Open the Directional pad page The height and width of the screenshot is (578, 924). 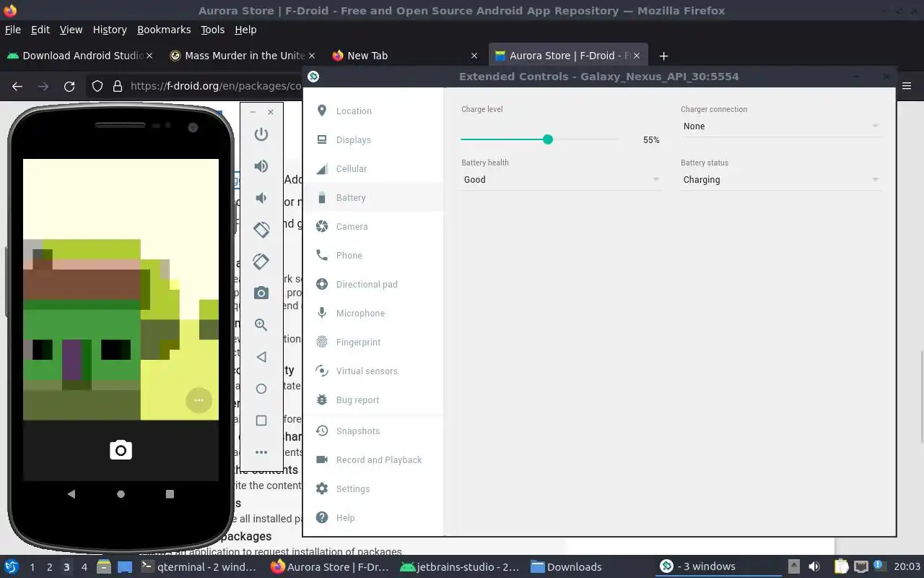pyautogui.click(x=373, y=284)
